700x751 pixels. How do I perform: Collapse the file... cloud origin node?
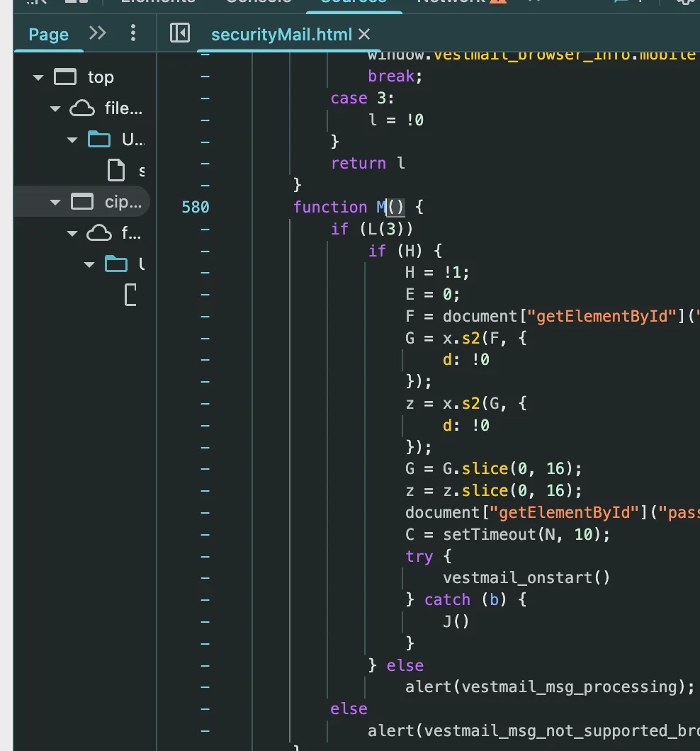coord(55,108)
